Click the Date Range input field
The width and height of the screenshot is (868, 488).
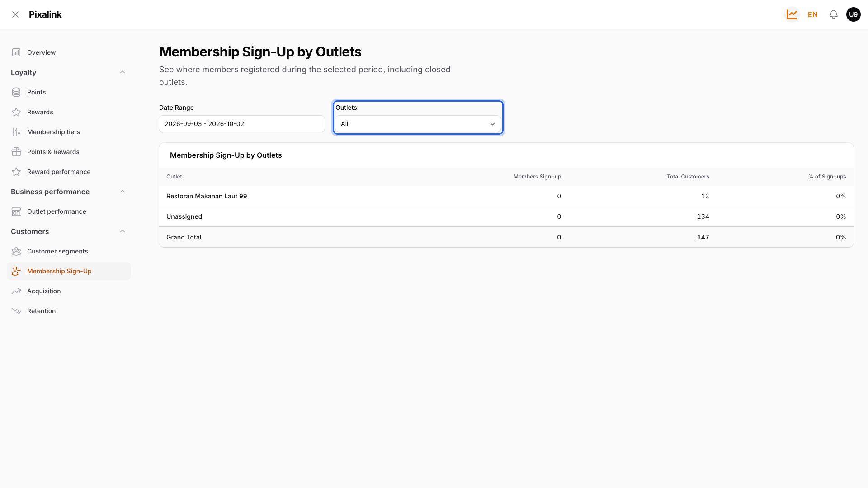242,124
